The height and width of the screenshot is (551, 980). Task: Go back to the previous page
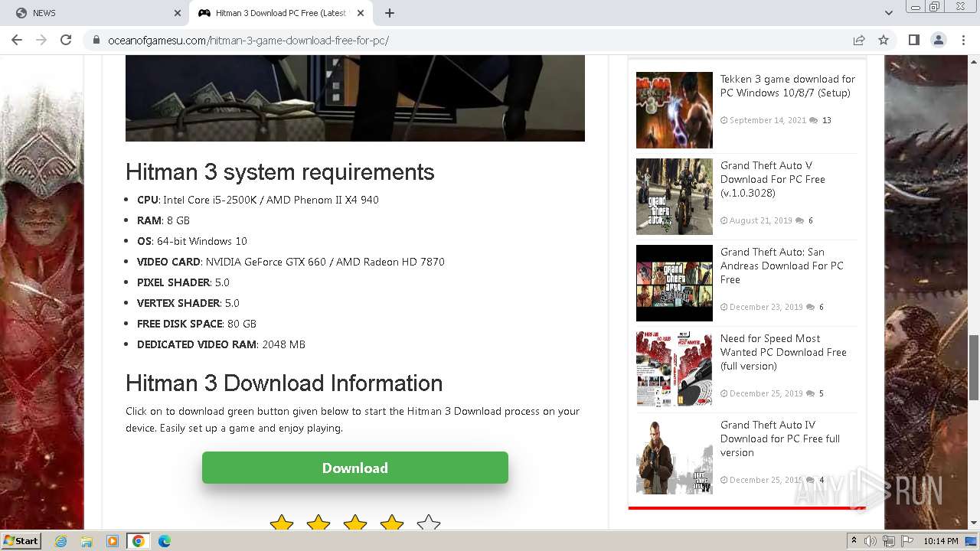[x=17, y=40]
